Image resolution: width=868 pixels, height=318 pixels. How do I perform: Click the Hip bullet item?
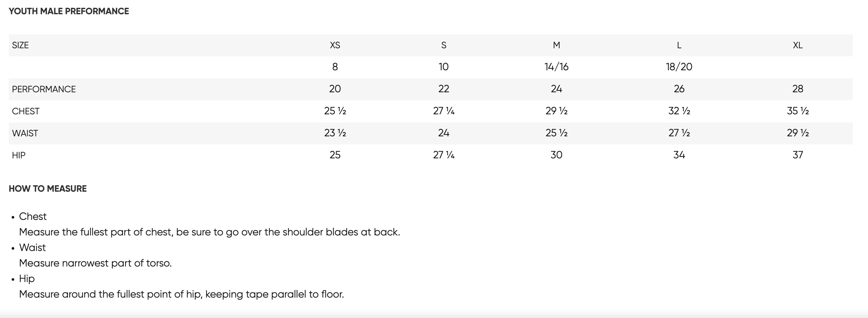click(x=27, y=279)
